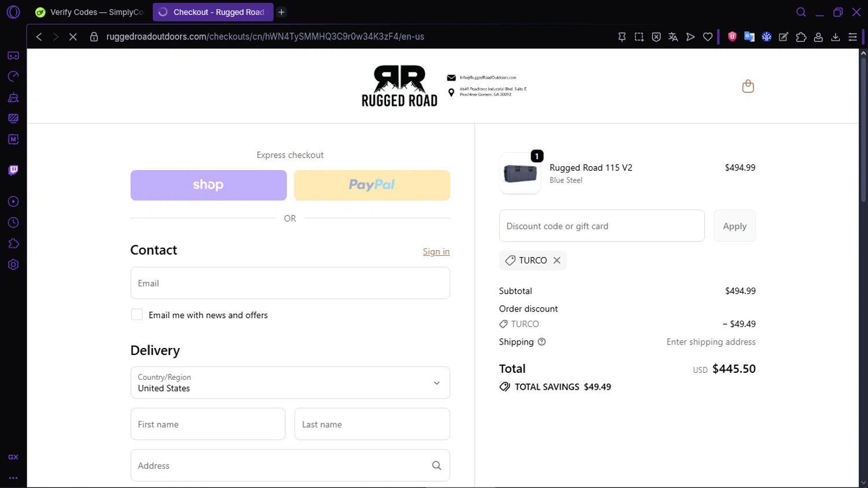Click the Last name field
This screenshot has width=868, height=488.
pos(372,424)
